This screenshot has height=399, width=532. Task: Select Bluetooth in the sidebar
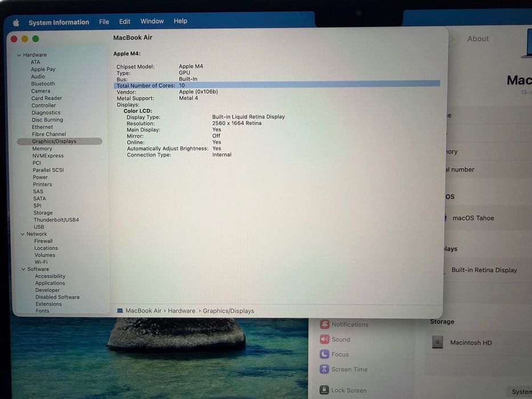coord(43,84)
